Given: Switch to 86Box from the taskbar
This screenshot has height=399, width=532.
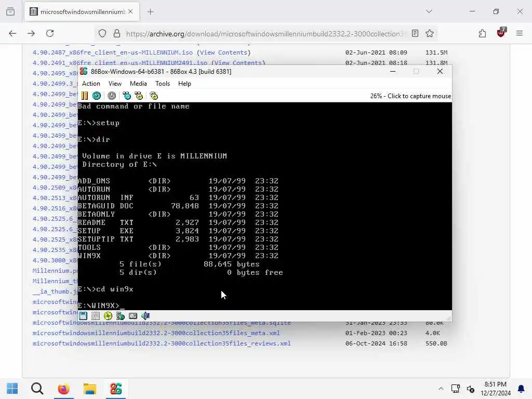Looking at the screenshot, I should tap(116, 389).
